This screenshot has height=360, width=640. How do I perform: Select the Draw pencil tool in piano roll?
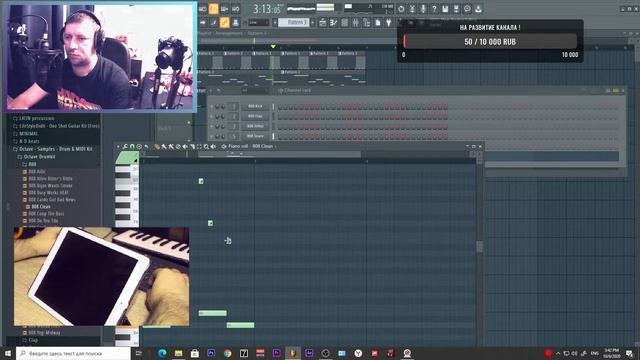click(x=157, y=146)
